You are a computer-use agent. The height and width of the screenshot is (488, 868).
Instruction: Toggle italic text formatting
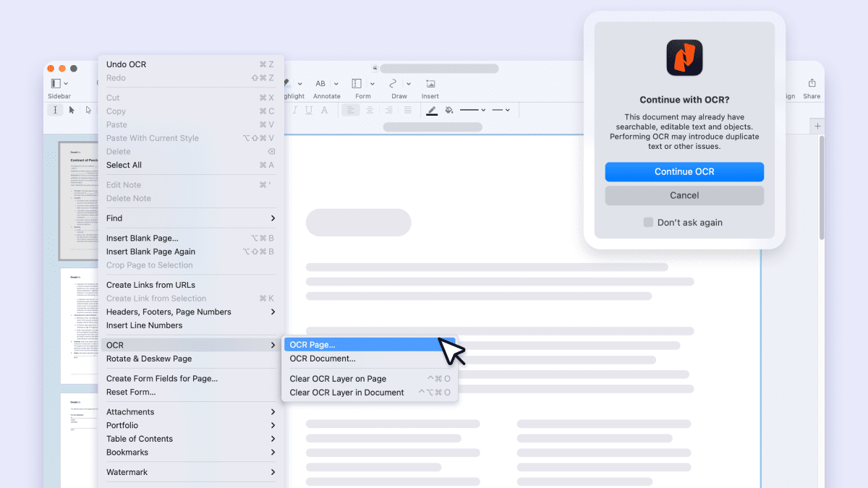(x=295, y=110)
